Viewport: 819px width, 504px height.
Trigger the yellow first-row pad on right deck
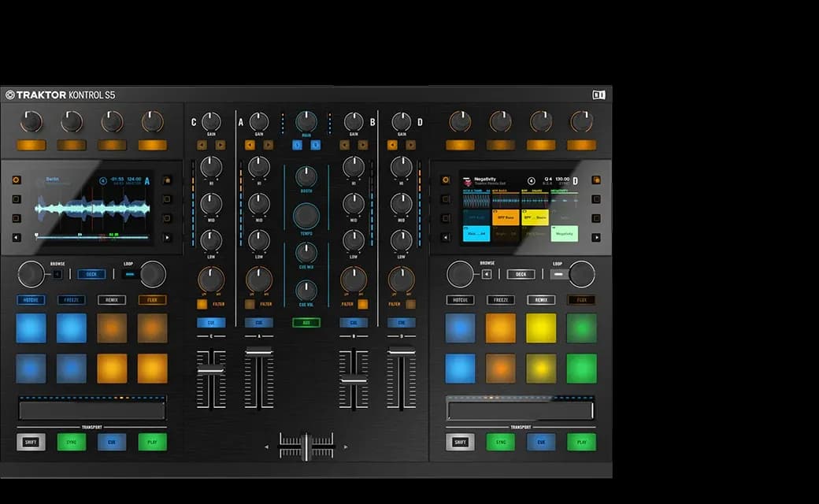541,328
